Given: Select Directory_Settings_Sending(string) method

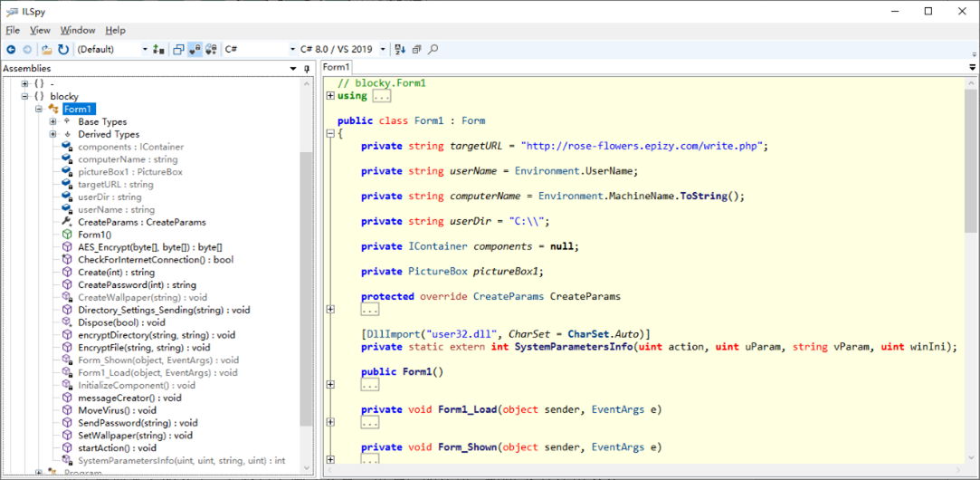Looking at the screenshot, I should pyautogui.click(x=164, y=310).
